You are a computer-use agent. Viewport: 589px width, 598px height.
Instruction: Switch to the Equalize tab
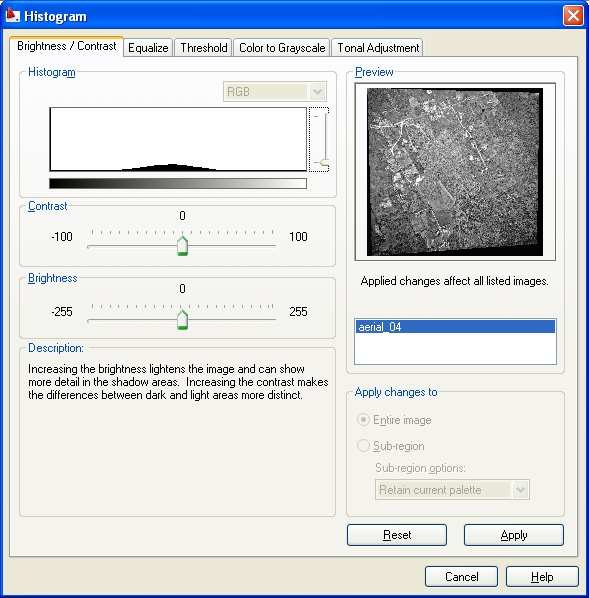[148, 48]
